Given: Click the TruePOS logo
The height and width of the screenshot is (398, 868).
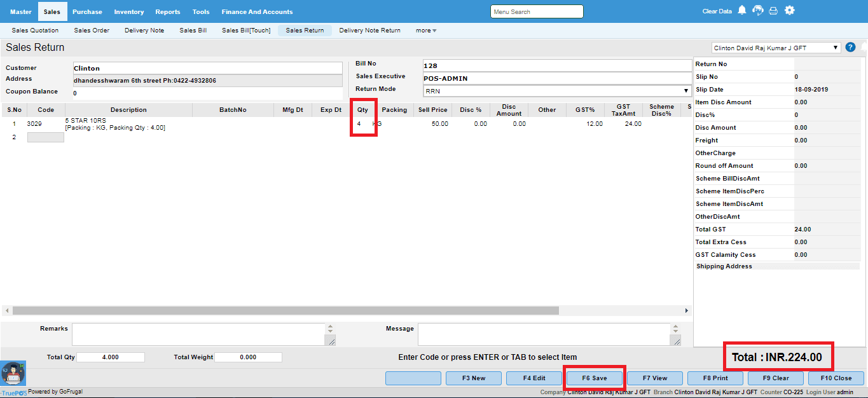Looking at the screenshot, I should [13, 392].
